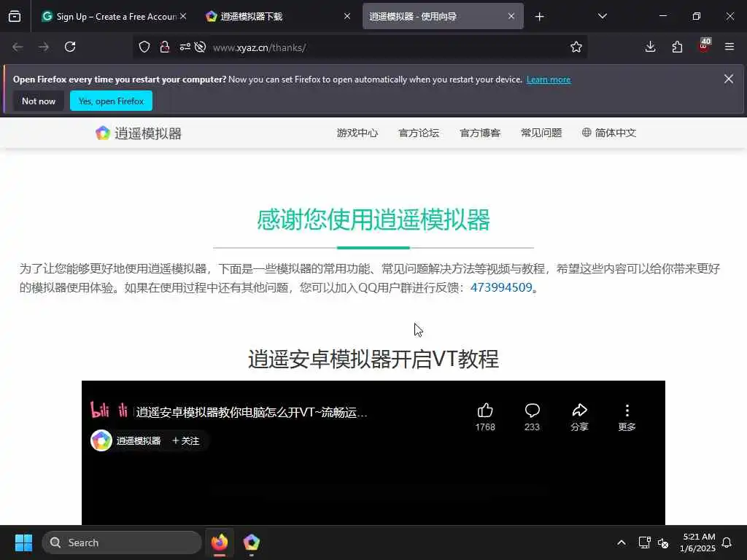Open the clock showing 5:21 AM

697,542
